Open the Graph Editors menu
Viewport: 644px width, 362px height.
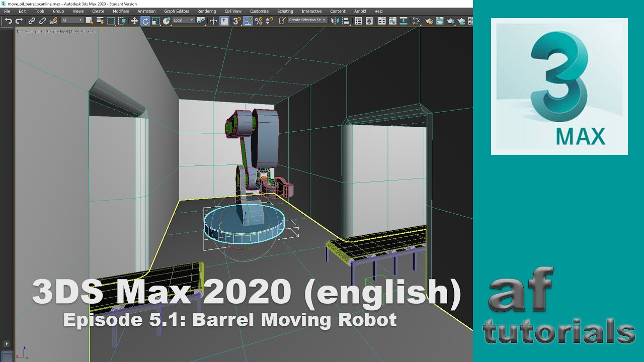(177, 11)
